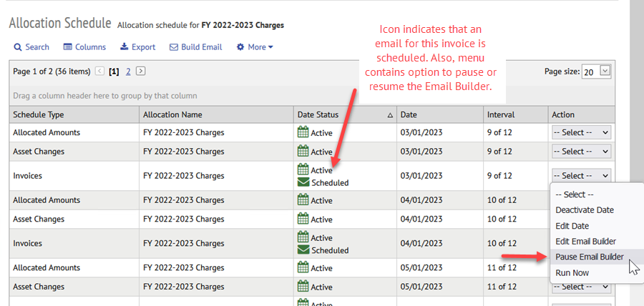
Task: Click the Search magnifier icon
Action: click(18, 47)
